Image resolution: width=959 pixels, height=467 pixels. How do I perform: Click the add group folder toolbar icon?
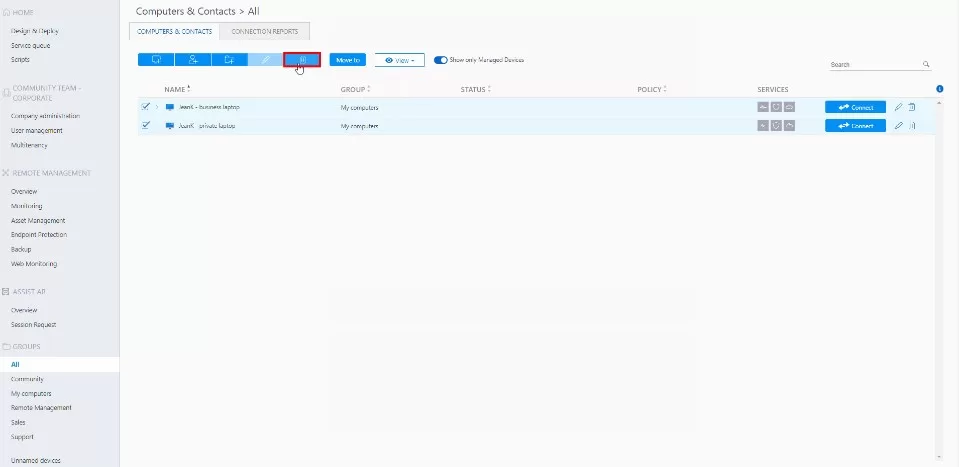point(229,59)
